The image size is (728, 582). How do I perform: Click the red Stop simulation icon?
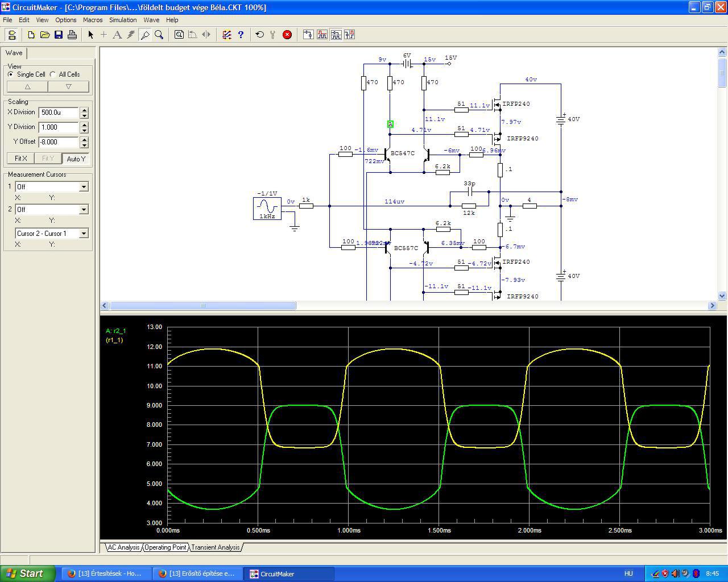(287, 35)
